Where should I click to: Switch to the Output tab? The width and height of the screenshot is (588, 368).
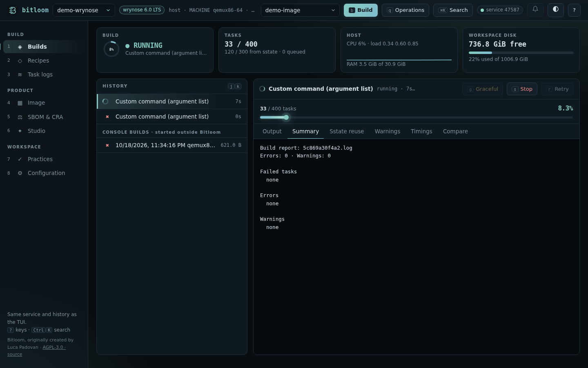(272, 131)
